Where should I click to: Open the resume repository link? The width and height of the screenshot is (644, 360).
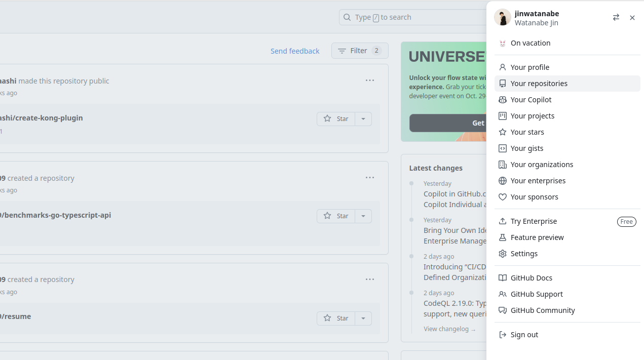pos(16,316)
